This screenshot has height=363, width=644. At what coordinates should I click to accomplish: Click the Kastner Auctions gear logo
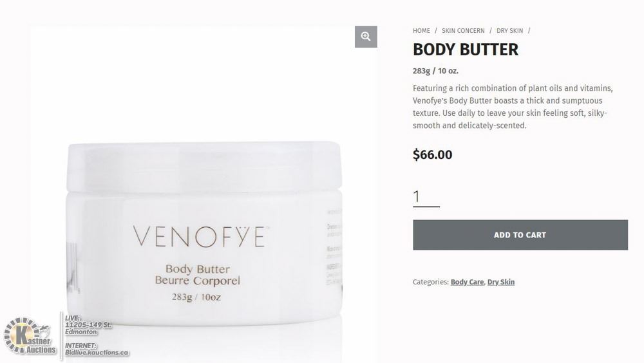pyautogui.click(x=30, y=336)
